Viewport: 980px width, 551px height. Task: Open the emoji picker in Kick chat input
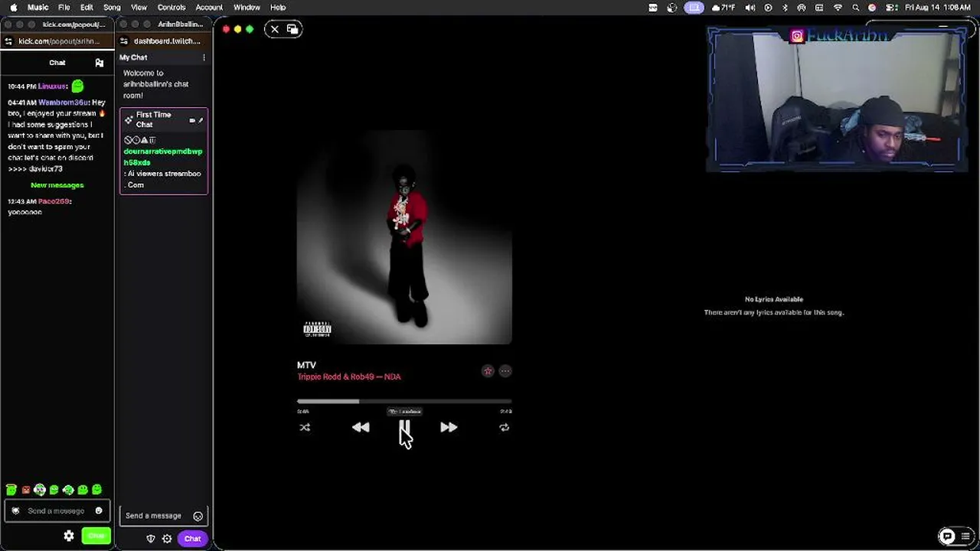[99, 510]
